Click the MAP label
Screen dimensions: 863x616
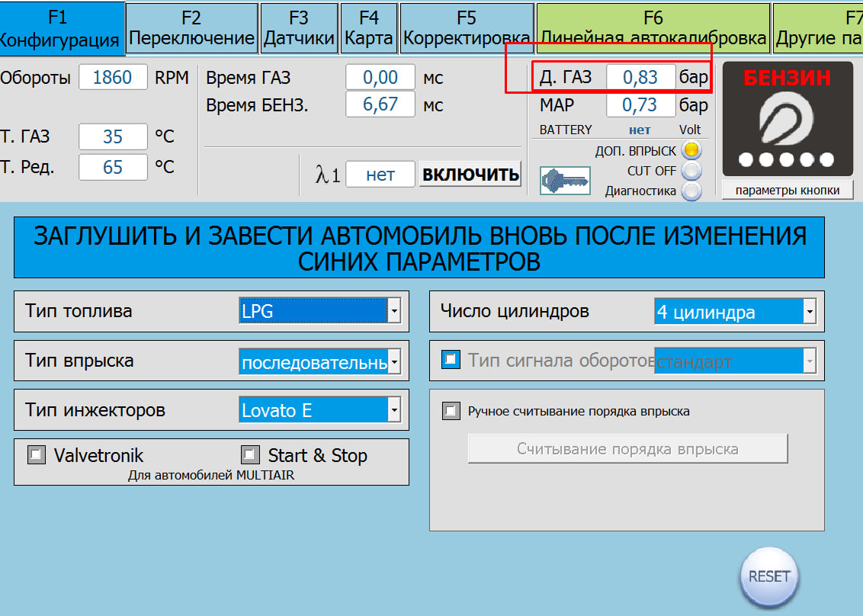pos(557,104)
